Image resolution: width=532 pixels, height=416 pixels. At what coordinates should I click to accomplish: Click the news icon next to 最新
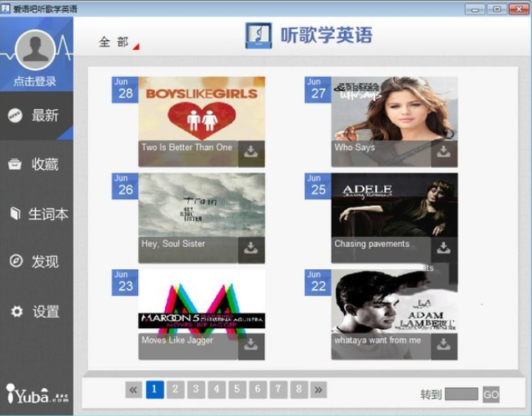pos(16,116)
